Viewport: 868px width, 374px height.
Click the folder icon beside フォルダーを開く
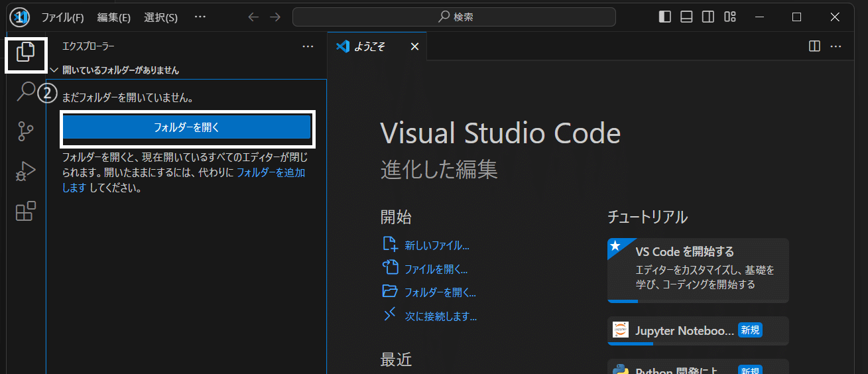pyautogui.click(x=390, y=291)
